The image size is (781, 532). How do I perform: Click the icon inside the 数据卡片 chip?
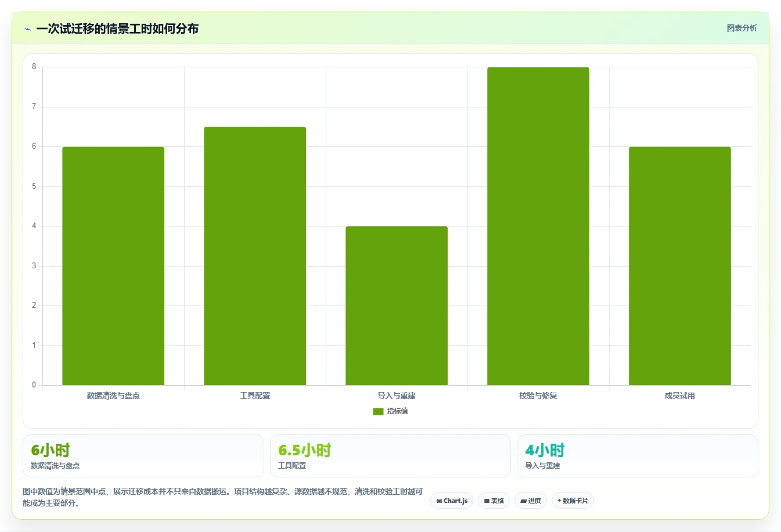[x=559, y=501]
